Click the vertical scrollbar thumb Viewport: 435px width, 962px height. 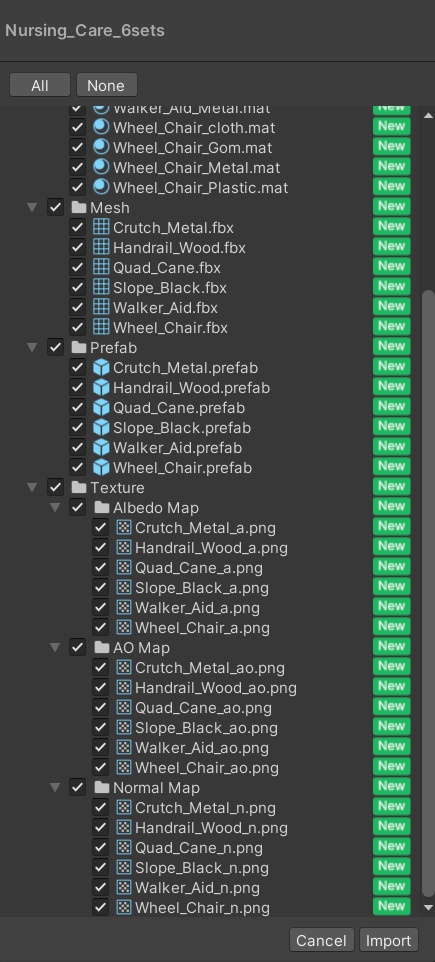click(x=428, y=593)
